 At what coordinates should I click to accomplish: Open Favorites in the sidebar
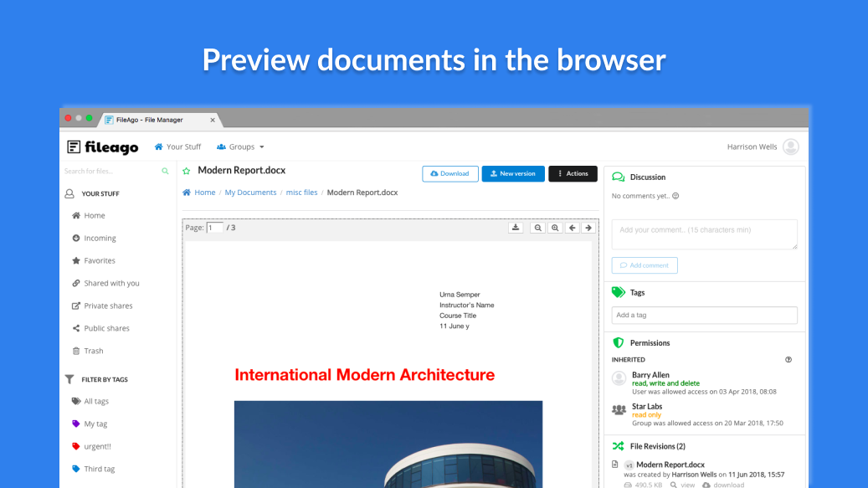pyautogui.click(x=94, y=260)
